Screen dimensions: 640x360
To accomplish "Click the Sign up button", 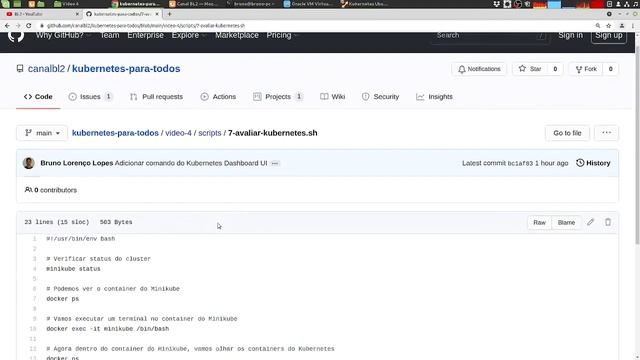I will coord(609,35).
